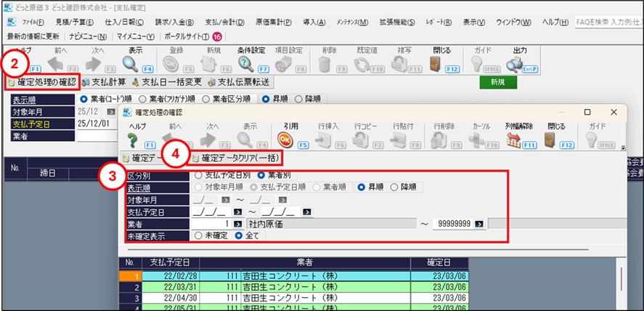Viewport: 644px width, 311px height.
Task: Open the 対象年月 start date picker arrow
Action: point(226,199)
